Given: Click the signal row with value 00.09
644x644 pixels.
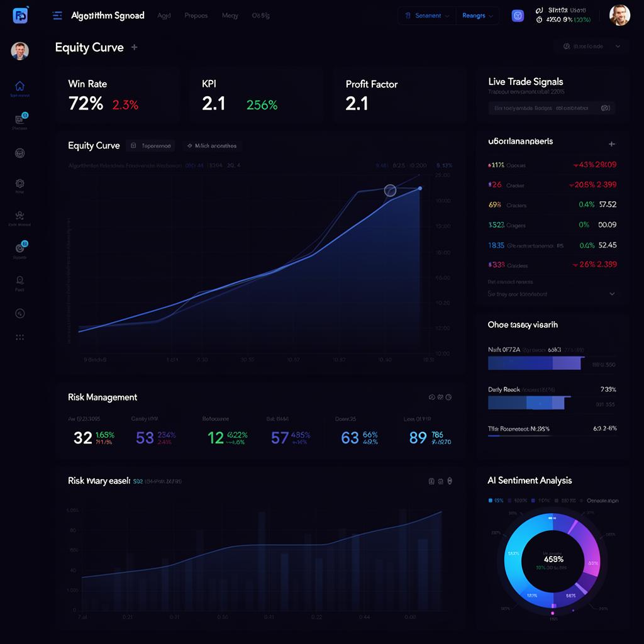Looking at the screenshot, I should pos(552,225).
